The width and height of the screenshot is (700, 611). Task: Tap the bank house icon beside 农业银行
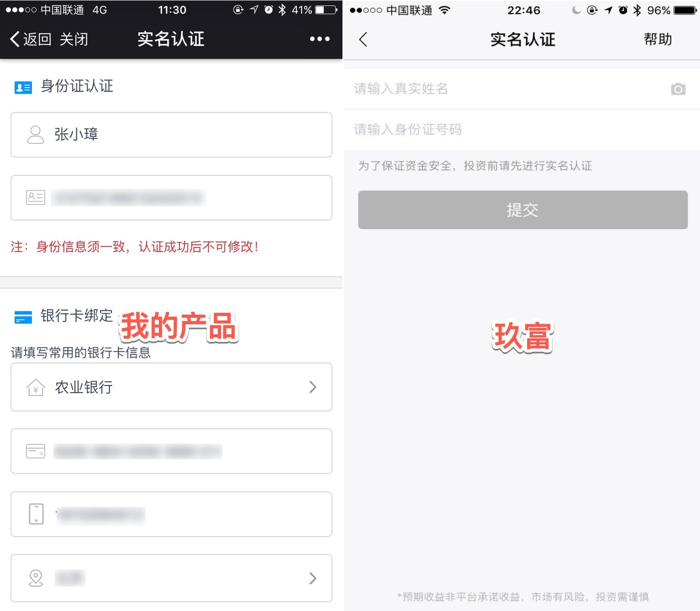point(36,387)
